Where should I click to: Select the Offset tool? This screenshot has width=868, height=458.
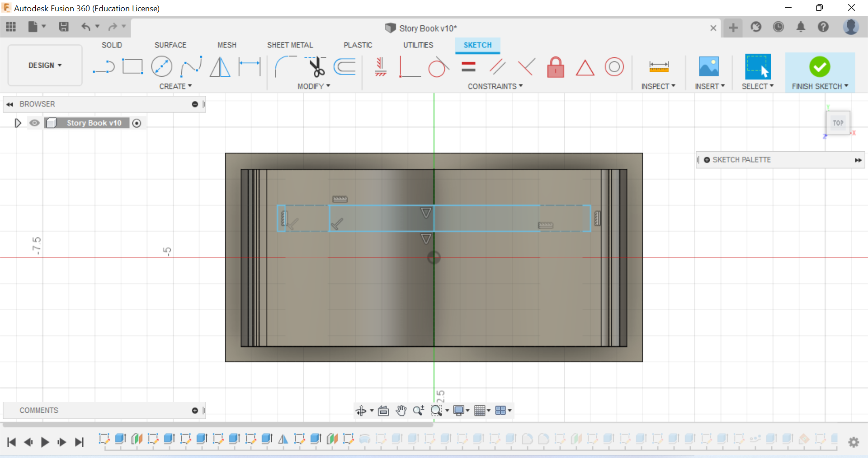tap(344, 67)
